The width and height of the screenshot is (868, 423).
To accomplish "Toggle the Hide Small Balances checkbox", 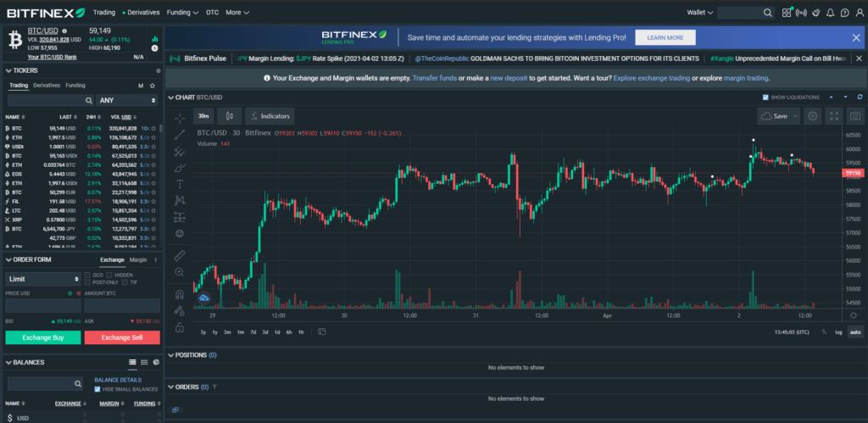I will pyautogui.click(x=97, y=389).
